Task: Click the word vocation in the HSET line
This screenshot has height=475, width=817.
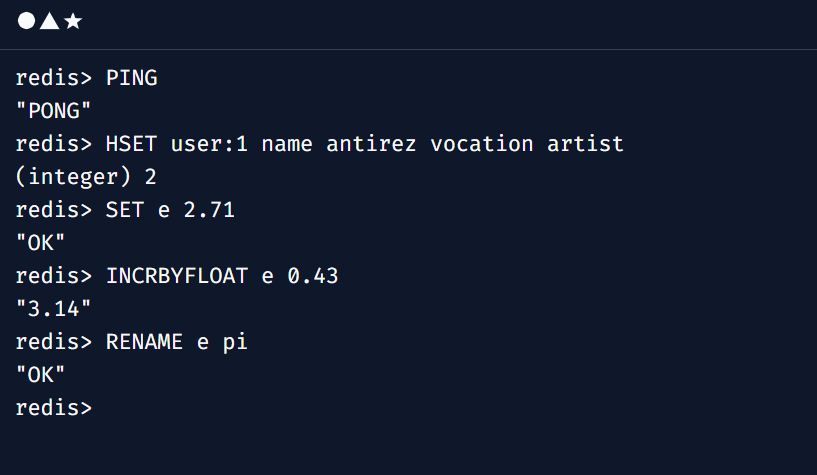Action: pyautogui.click(x=481, y=144)
